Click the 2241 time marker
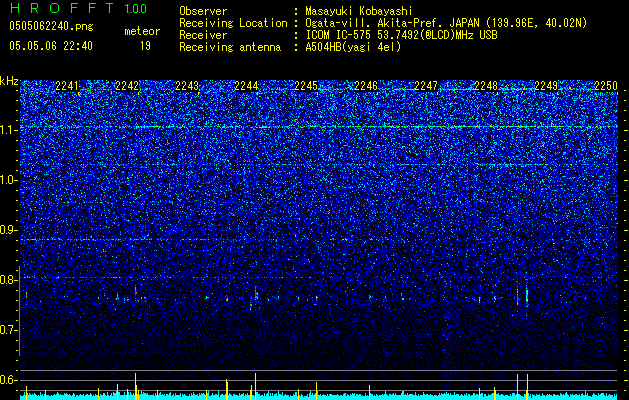Screen dimensions: 629x400 pos(67,86)
